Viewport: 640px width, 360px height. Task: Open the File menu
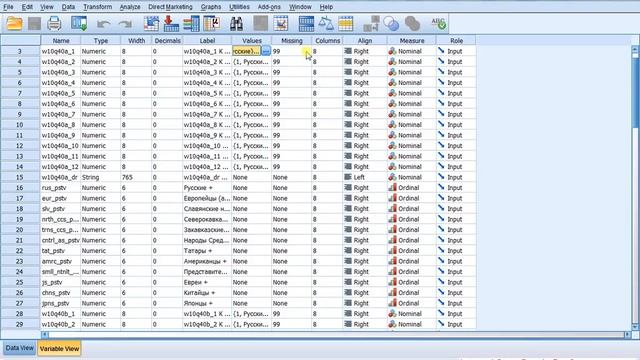pyautogui.click(x=8, y=7)
